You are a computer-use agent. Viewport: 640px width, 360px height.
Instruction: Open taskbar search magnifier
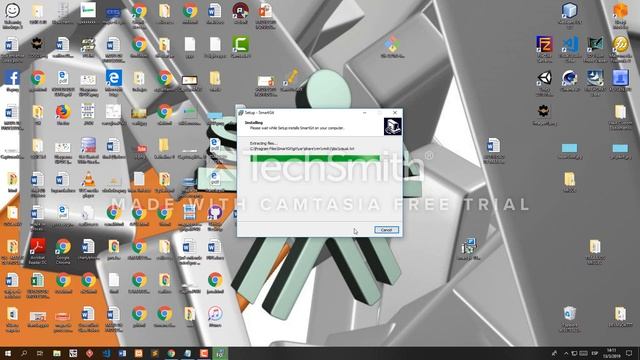24,353
